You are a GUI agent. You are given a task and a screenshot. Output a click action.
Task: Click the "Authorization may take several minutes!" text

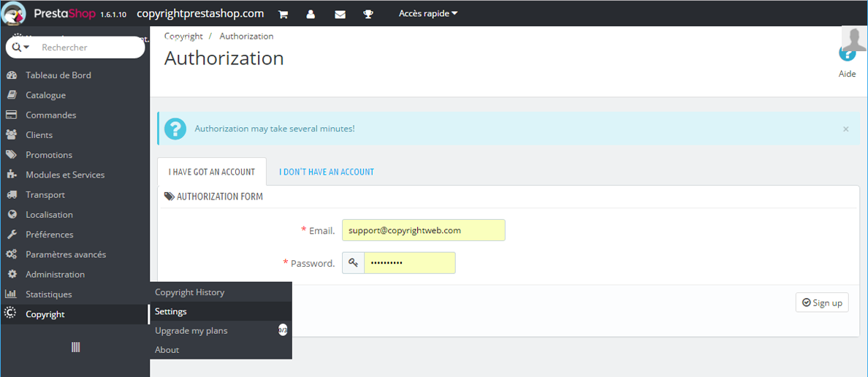275,129
